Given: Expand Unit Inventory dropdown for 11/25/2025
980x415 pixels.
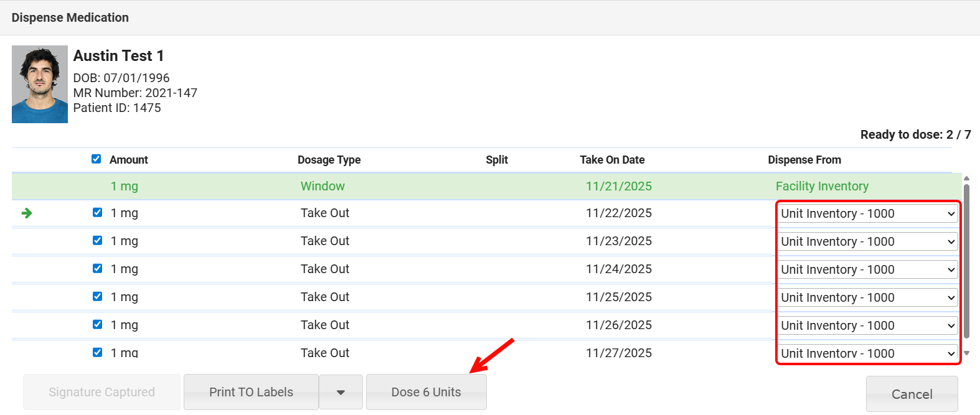Looking at the screenshot, I should [x=867, y=297].
